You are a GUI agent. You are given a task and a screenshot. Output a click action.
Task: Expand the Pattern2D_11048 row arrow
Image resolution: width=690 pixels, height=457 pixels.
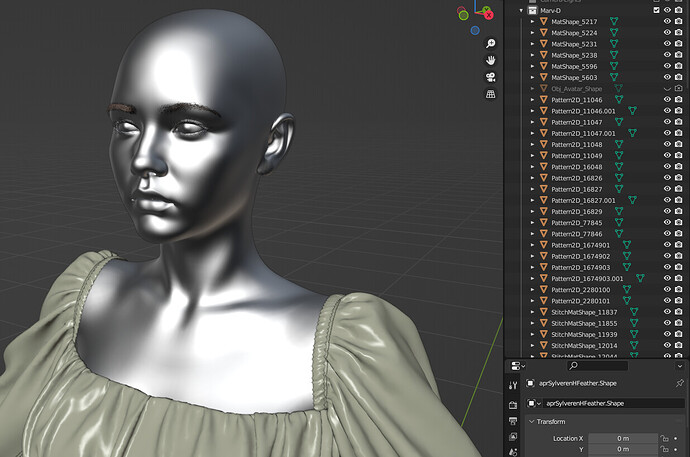pos(532,144)
